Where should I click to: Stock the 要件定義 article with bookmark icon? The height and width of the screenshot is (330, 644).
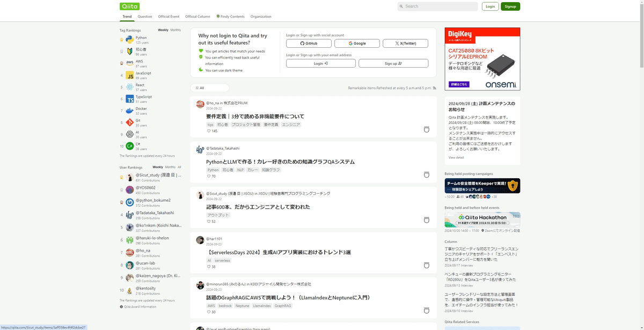[427, 130]
